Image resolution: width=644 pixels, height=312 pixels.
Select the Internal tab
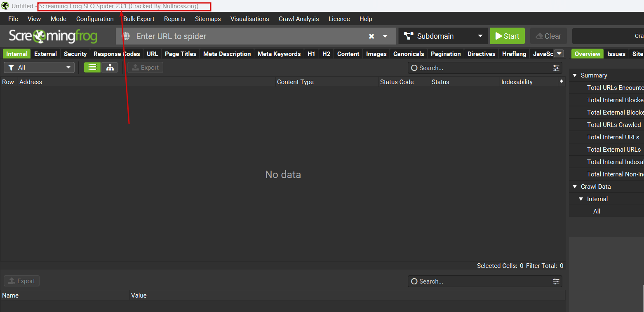coord(17,54)
